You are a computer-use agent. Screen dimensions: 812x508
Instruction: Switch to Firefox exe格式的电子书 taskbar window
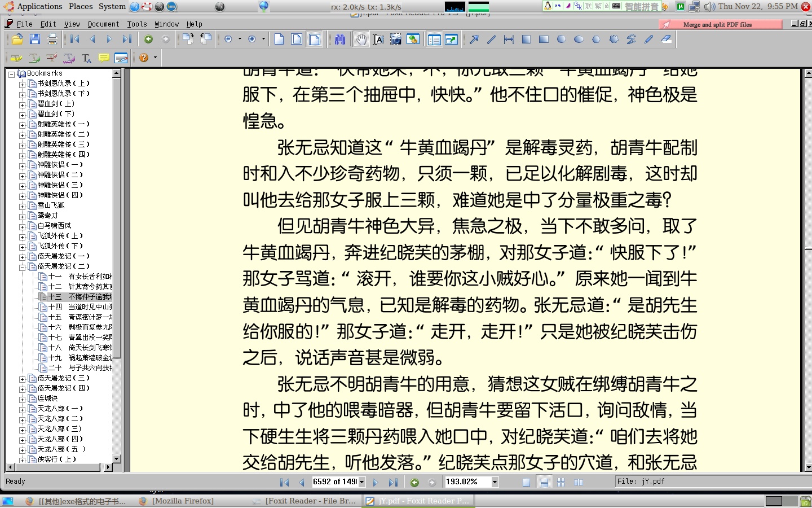click(x=76, y=501)
